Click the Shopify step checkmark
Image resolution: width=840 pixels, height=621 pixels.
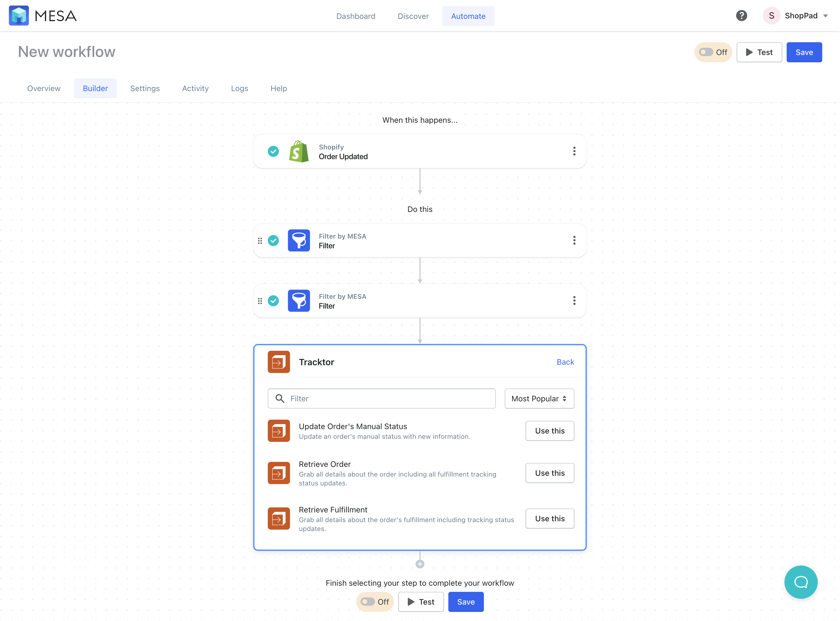tap(273, 151)
